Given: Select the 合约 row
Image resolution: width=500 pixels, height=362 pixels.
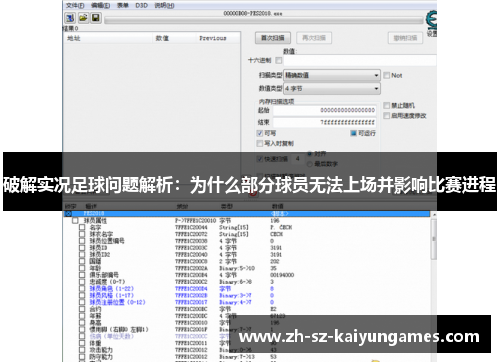Looking at the screenshot, I should [95, 309].
